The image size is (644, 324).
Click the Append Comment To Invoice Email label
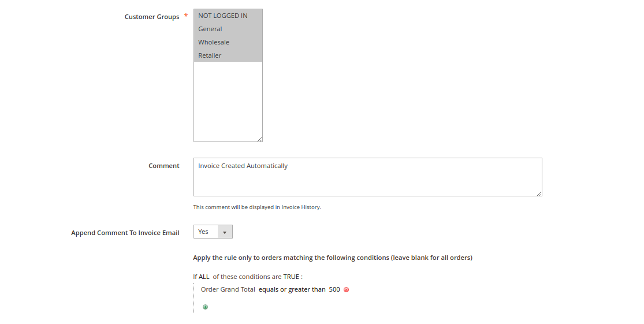[125, 233]
